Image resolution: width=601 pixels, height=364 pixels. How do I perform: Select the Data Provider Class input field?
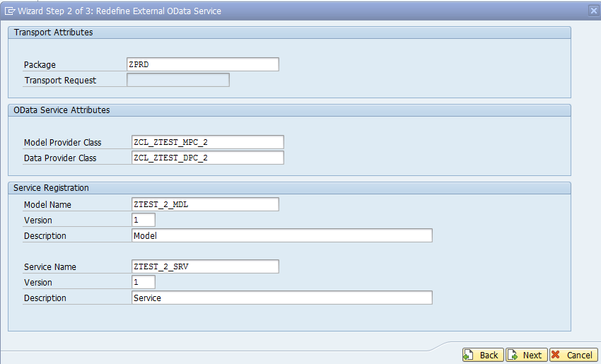[207, 158]
